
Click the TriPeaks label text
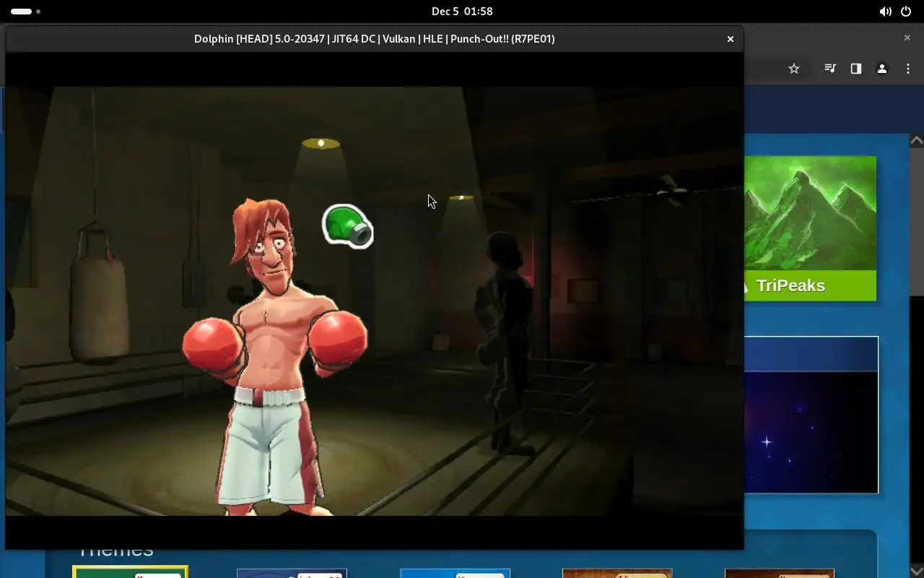click(790, 285)
